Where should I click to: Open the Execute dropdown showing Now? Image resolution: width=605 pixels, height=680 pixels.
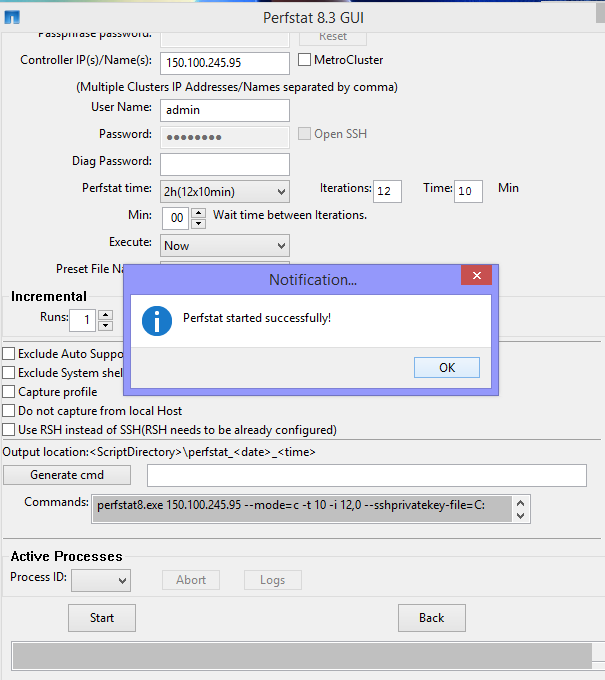click(225, 245)
